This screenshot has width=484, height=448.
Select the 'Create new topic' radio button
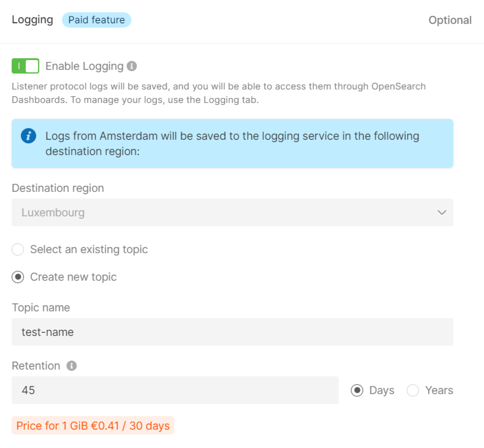pos(18,277)
